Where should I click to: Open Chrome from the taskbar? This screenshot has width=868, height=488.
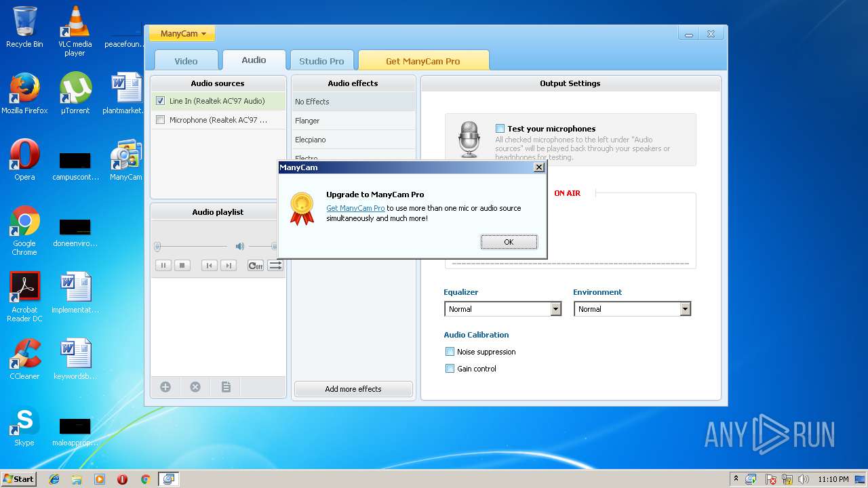click(x=145, y=479)
